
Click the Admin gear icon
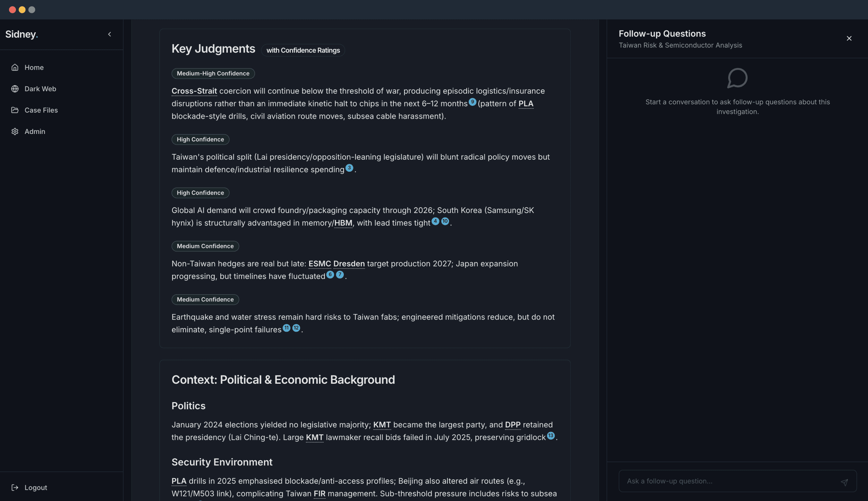click(x=15, y=131)
